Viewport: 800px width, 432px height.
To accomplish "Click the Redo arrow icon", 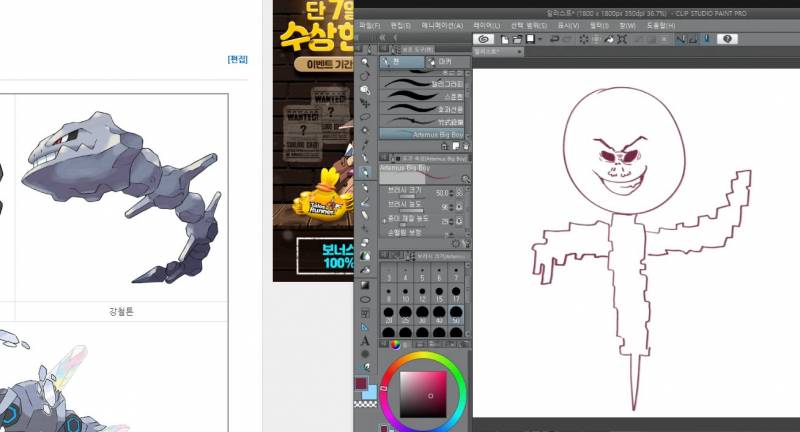I will pyautogui.click(x=567, y=39).
